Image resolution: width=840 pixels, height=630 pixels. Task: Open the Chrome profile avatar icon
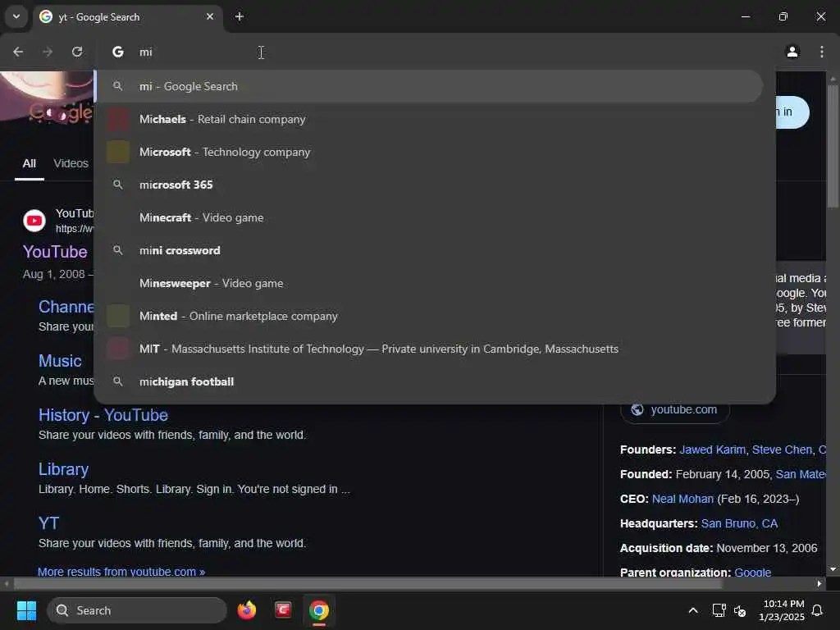click(x=792, y=52)
